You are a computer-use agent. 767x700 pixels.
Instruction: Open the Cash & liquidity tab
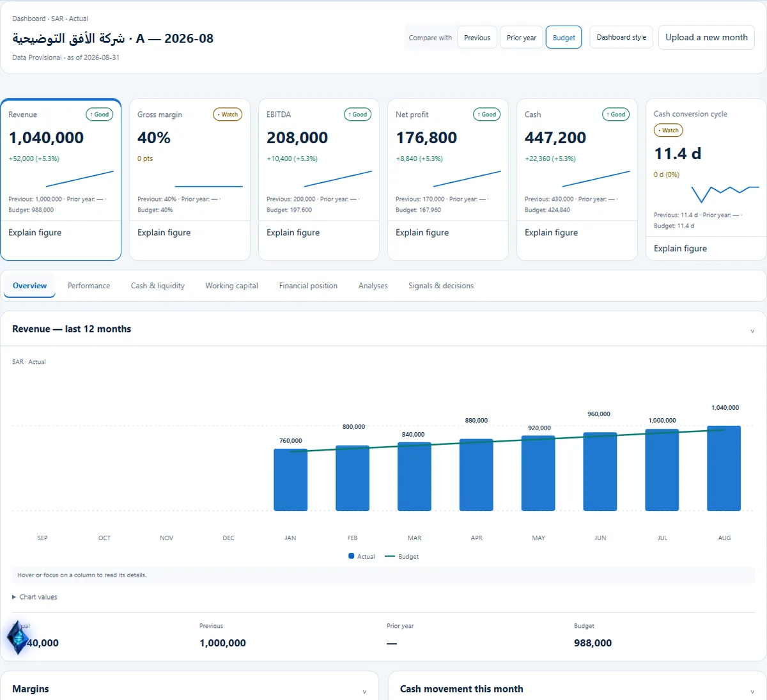[158, 286]
